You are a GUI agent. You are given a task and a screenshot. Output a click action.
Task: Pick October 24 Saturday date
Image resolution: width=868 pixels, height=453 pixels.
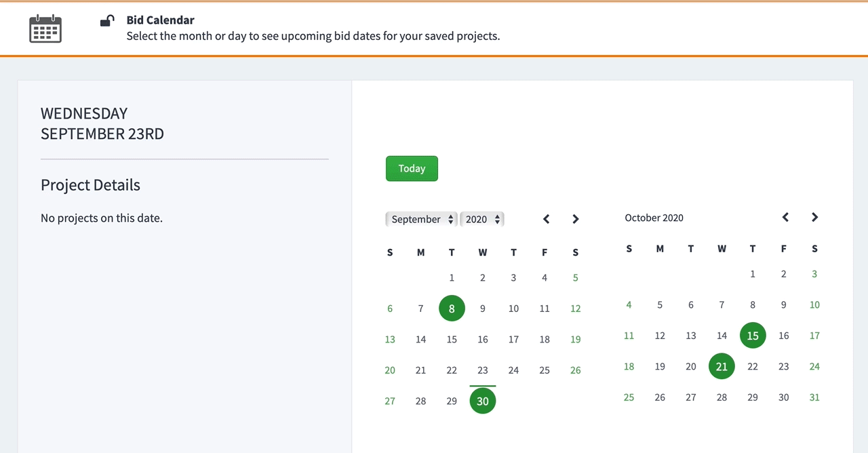click(x=814, y=366)
